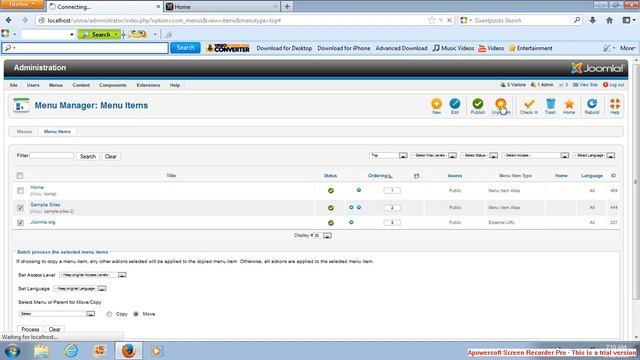This screenshot has width=640, height=360.
Task: Toggle published status of Home item
Action: (x=331, y=191)
